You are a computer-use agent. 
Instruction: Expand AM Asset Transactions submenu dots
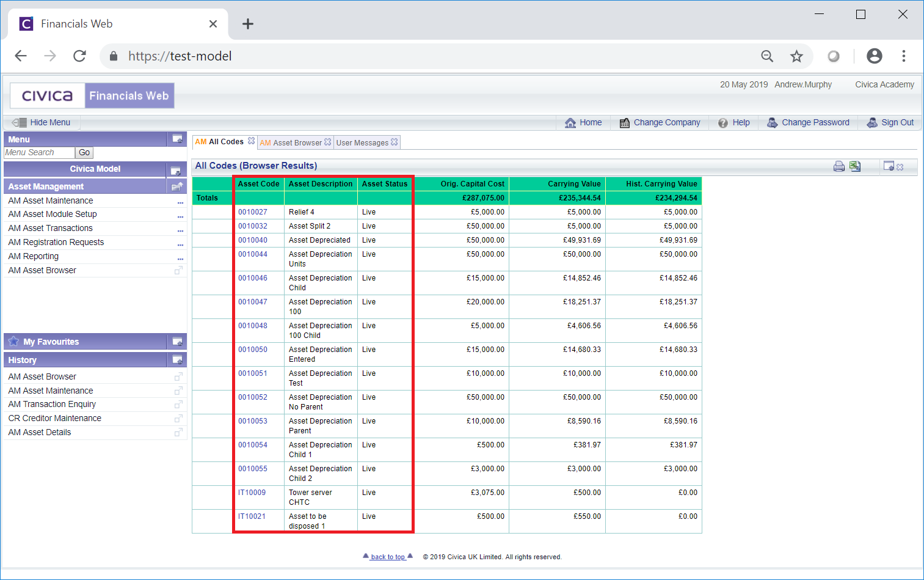point(180,230)
